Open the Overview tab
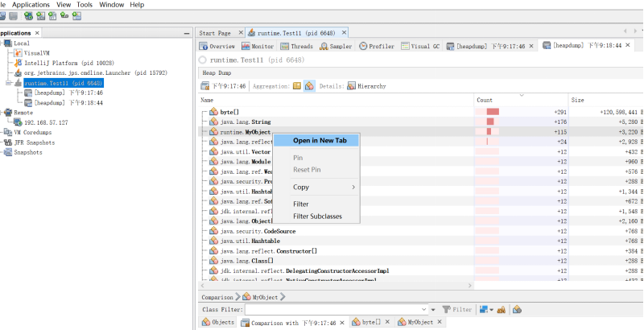 coord(217,47)
